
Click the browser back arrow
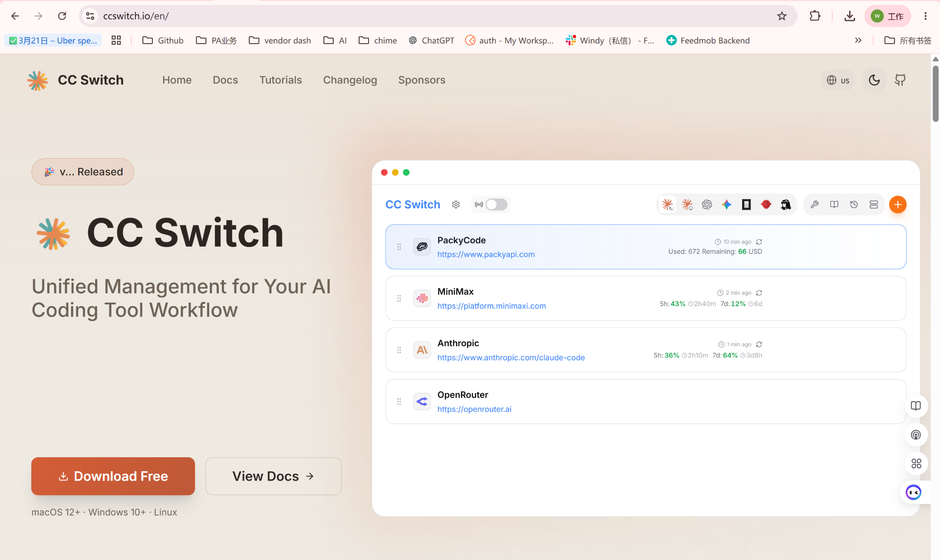coord(15,16)
